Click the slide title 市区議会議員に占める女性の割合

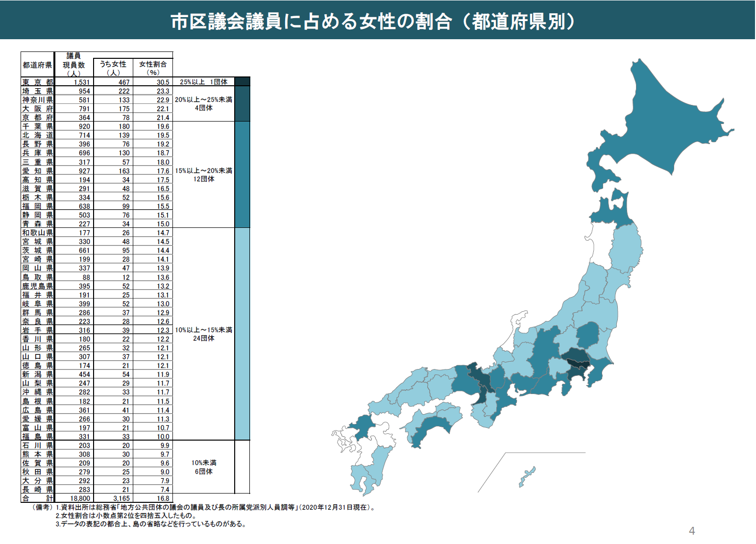tap(377, 21)
